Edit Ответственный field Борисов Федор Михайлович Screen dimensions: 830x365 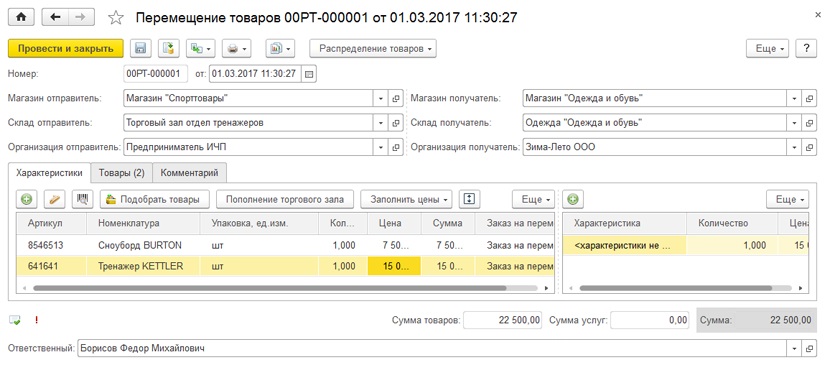(431, 349)
